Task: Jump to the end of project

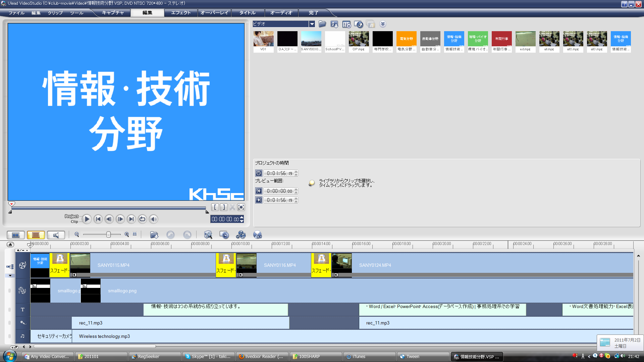Action: tap(131, 219)
